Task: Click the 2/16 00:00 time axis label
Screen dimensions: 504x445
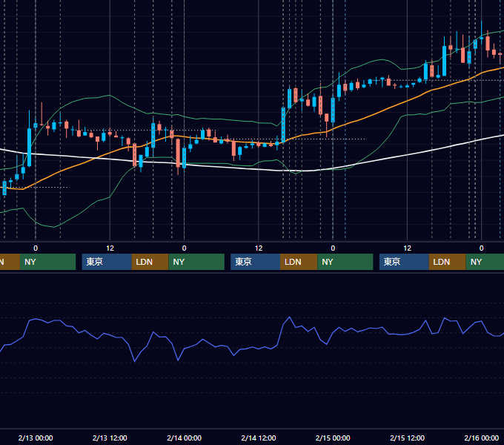Action: click(x=482, y=438)
